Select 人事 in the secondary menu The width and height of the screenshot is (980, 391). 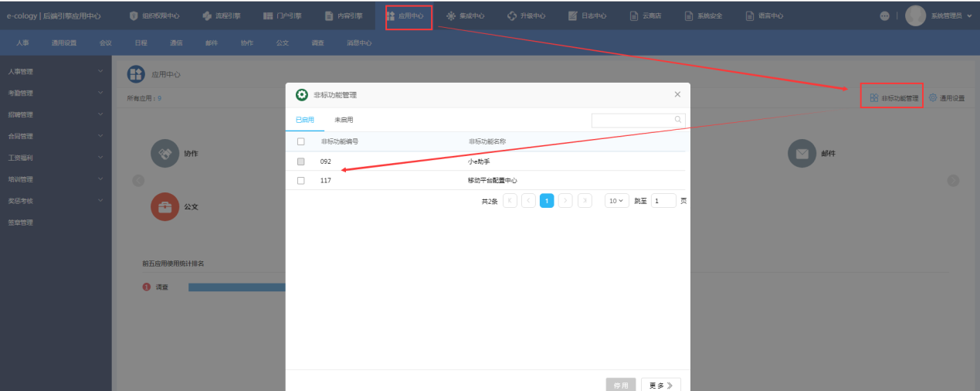22,43
